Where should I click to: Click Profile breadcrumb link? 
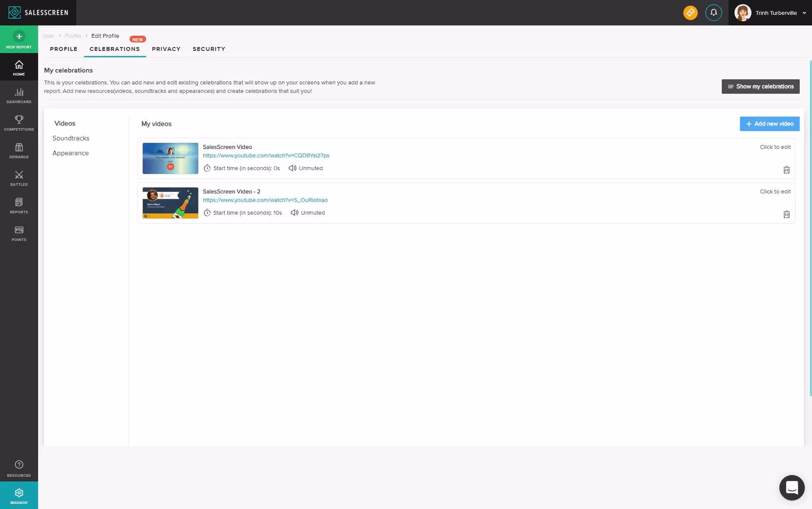click(x=73, y=36)
